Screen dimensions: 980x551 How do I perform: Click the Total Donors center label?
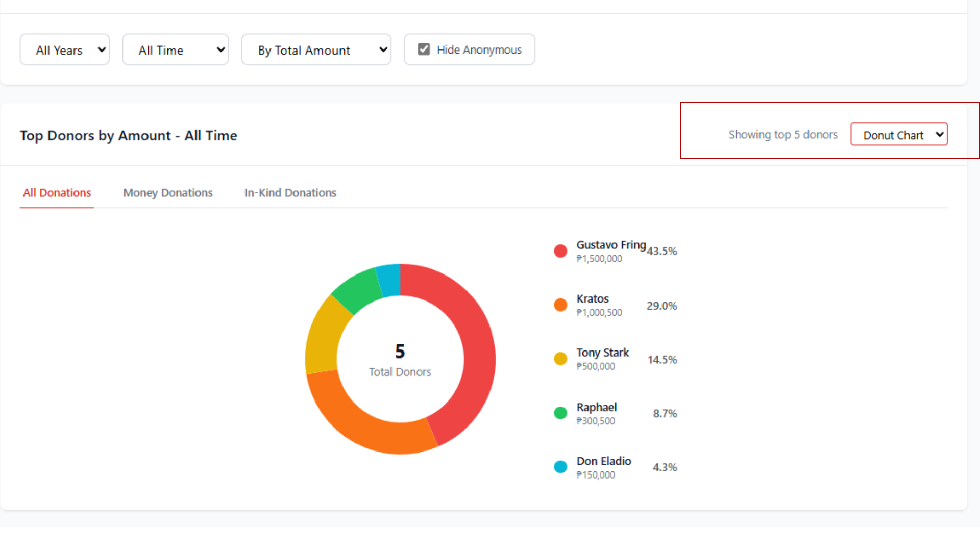400,372
